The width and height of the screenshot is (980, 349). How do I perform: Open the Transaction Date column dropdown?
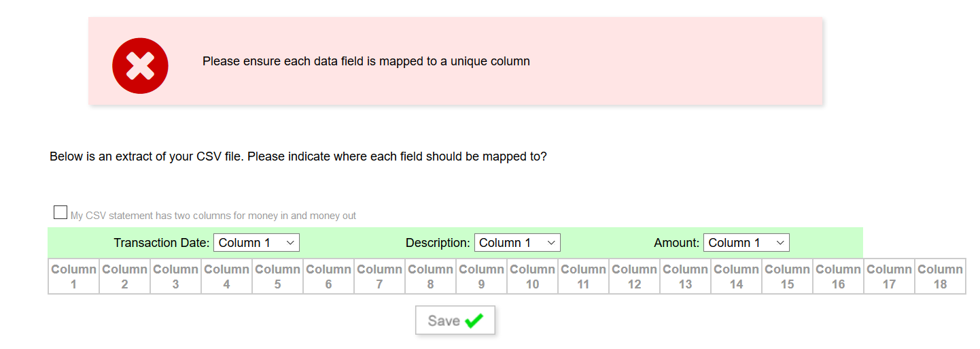(x=256, y=242)
